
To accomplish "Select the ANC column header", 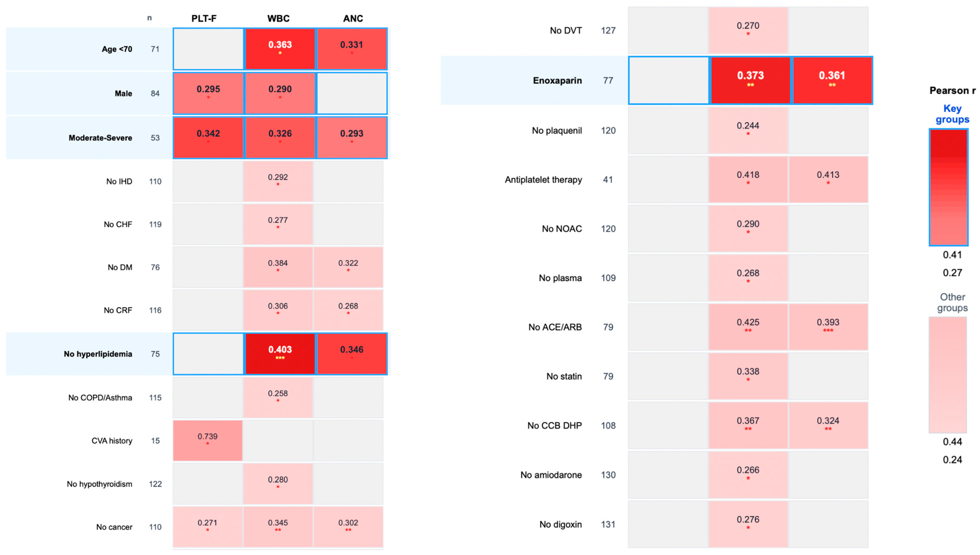I will point(353,18).
